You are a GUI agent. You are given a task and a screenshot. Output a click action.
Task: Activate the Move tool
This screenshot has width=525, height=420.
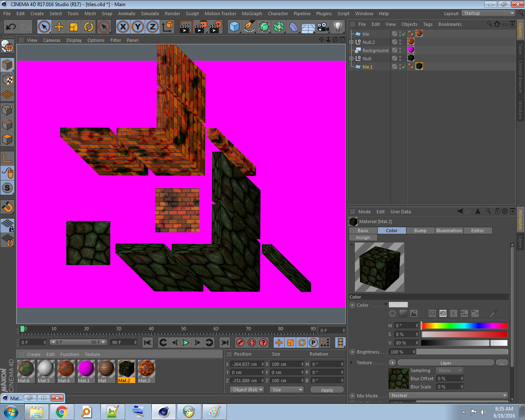pos(59,27)
